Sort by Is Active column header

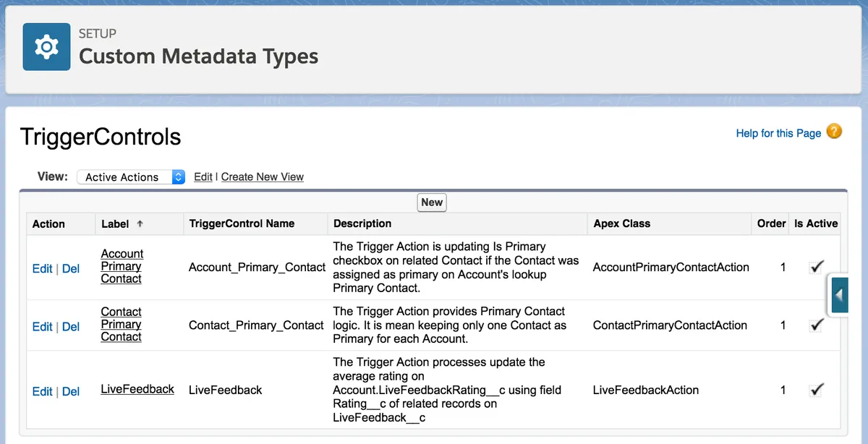816,223
